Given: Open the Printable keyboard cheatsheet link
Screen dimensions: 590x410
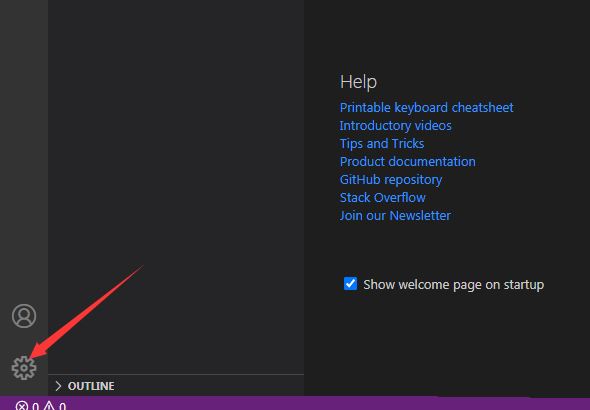Looking at the screenshot, I should point(426,108).
